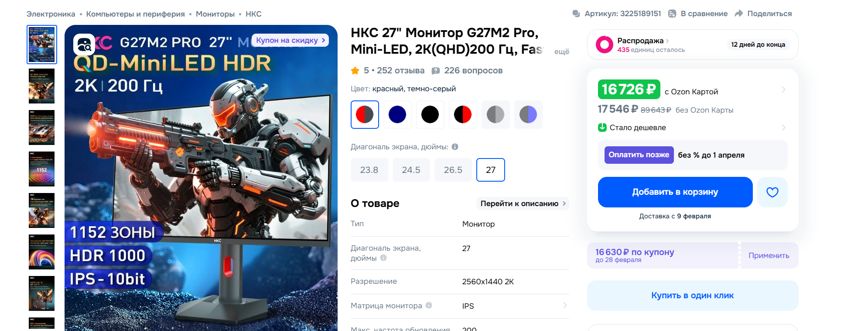Click the visual search icon on product image
The height and width of the screenshot is (331, 868).
coord(84,44)
